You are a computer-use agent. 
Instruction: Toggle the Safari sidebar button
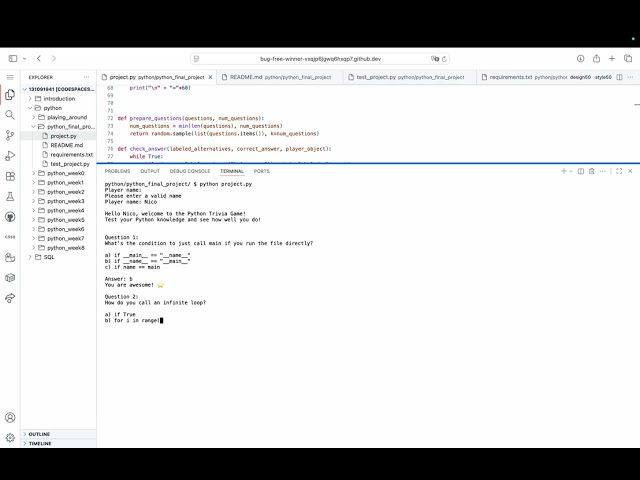tap(13, 58)
